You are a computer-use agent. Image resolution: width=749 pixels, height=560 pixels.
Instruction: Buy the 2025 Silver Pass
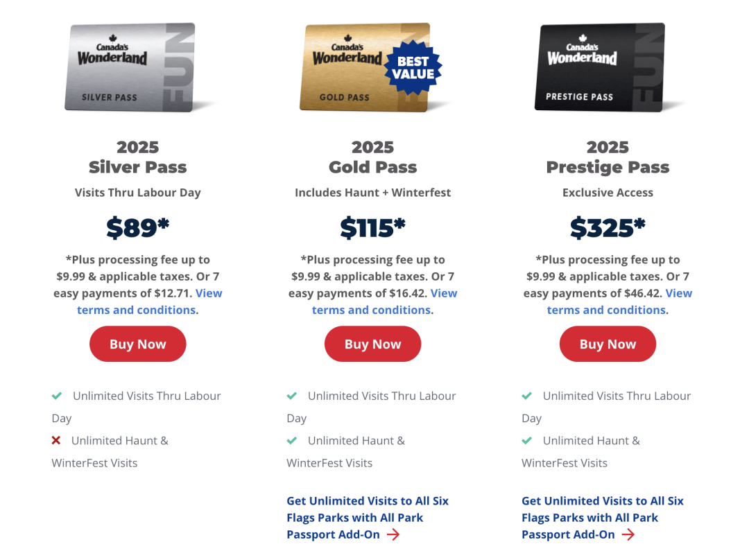(x=137, y=344)
